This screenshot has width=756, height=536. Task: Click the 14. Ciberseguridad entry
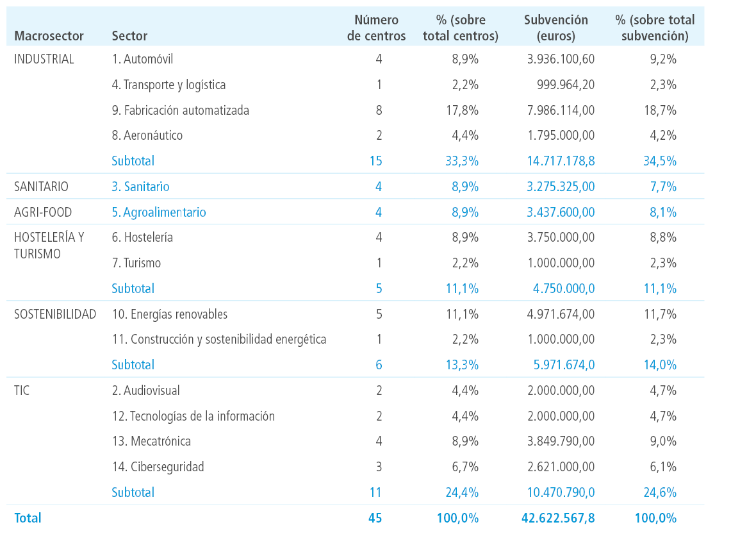point(158,467)
